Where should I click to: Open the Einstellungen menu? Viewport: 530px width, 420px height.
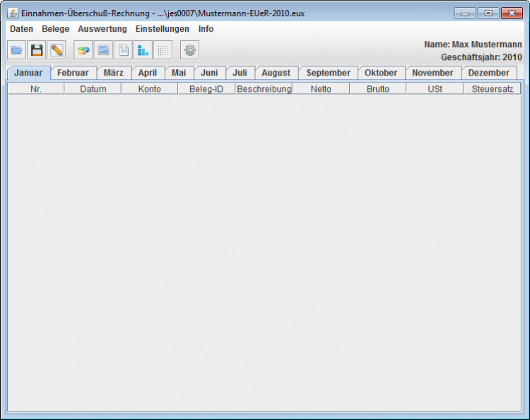click(162, 29)
